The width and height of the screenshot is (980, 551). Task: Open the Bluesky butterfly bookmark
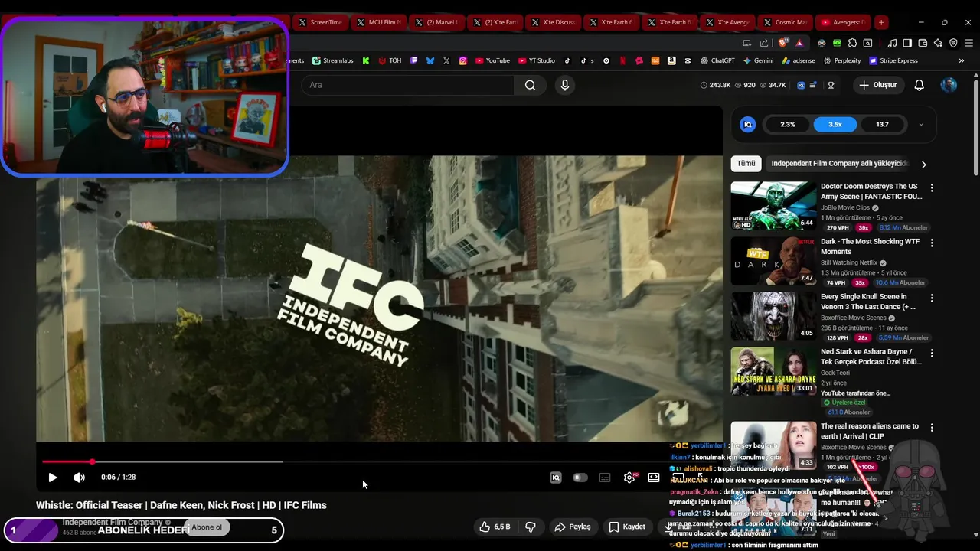[x=430, y=60]
